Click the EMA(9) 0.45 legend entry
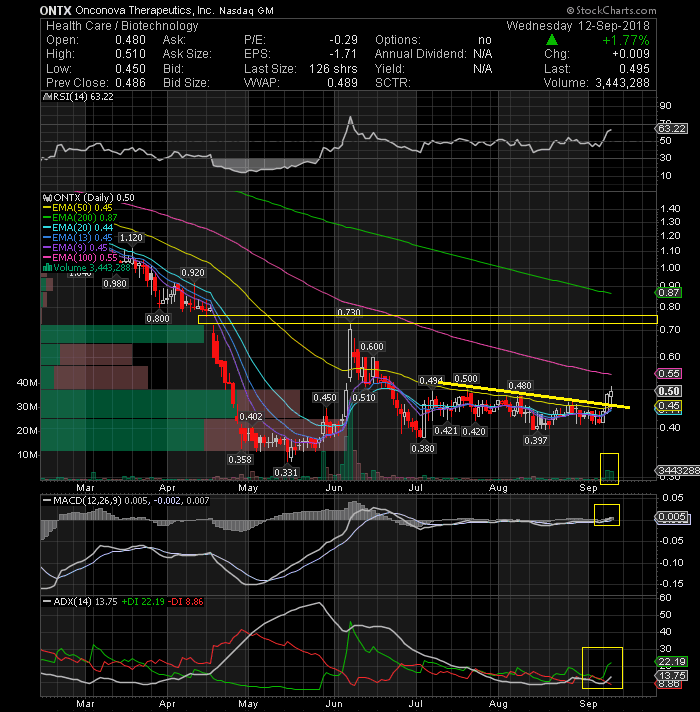The image size is (700, 712). click(x=75, y=247)
